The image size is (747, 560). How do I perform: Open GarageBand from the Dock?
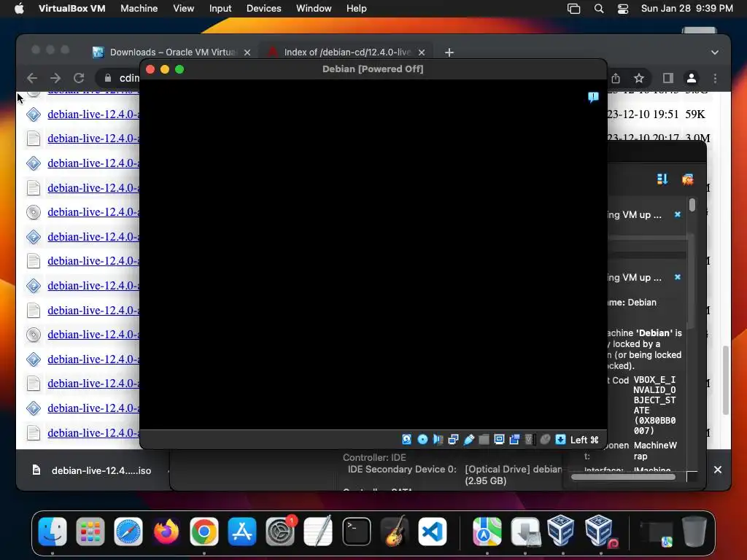(x=395, y=532)
